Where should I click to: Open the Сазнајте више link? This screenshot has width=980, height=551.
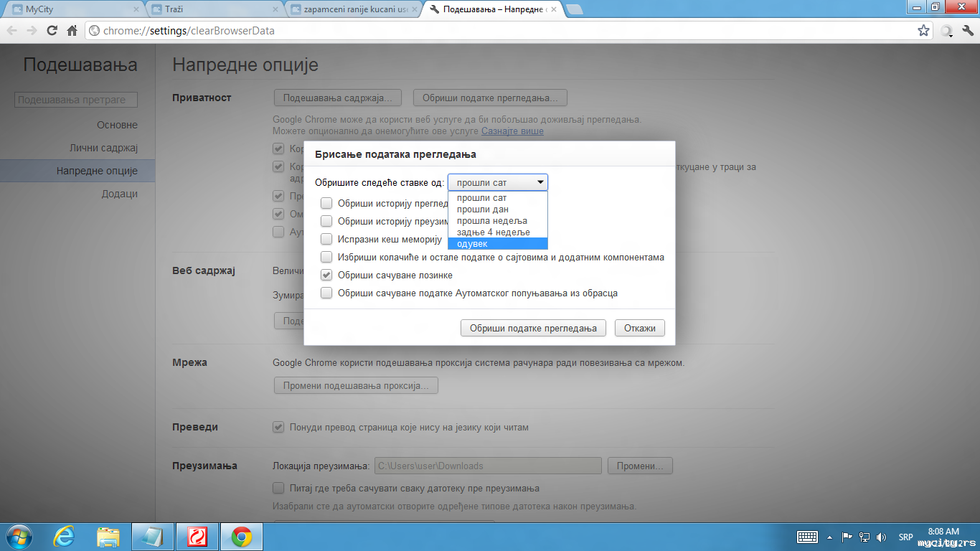click(512, 131)
